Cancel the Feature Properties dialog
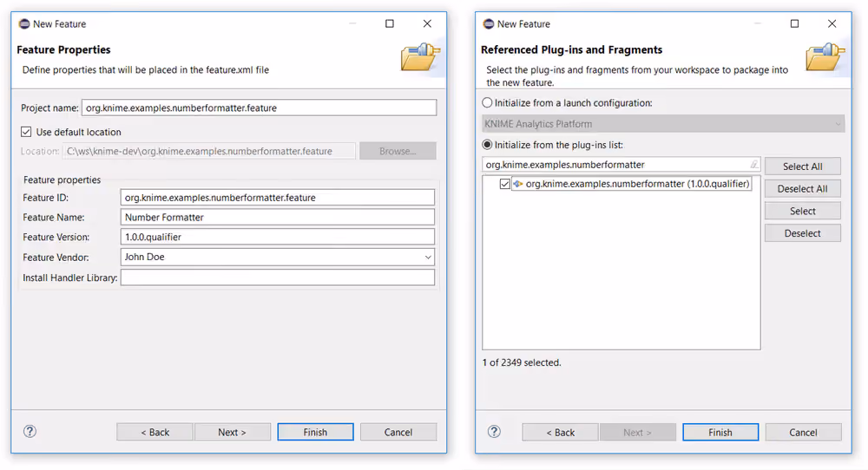This screenshot has width=868, height=470. (398, 432)
